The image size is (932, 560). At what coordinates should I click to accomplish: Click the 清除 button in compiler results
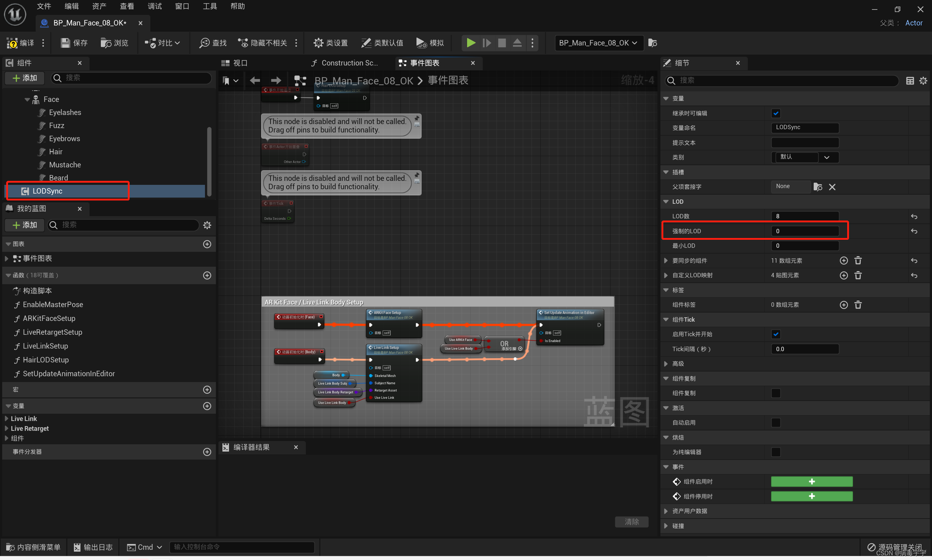(632, 521)
